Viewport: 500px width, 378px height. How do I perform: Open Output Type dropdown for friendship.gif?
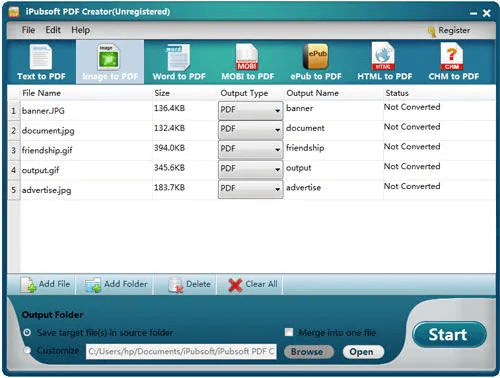(x=250, y=149)
